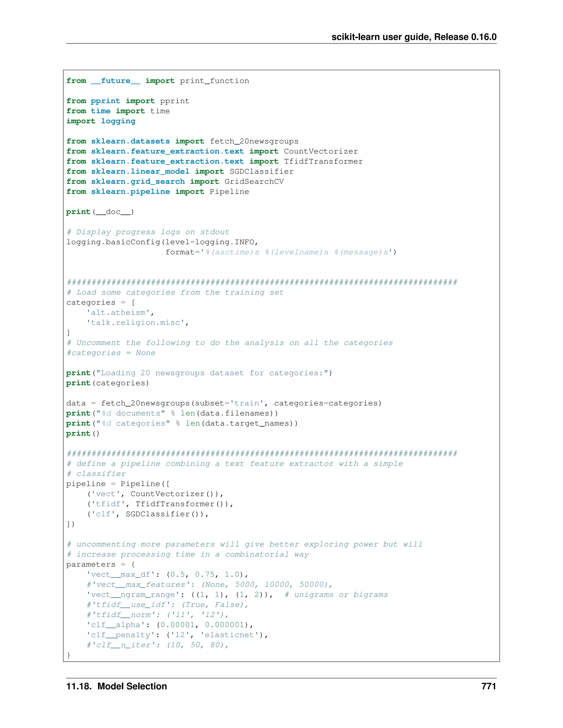The height and width of the screenshot is (728, 563).
Task: Click comment '# Display progress logs on stdout'
Action: coord(148,232)
